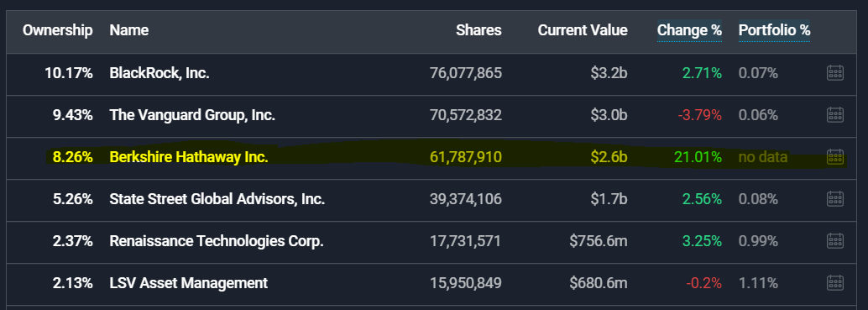868x310 pixels.
Task: Click the Current Value column header
Action: [x=583, y=30]
